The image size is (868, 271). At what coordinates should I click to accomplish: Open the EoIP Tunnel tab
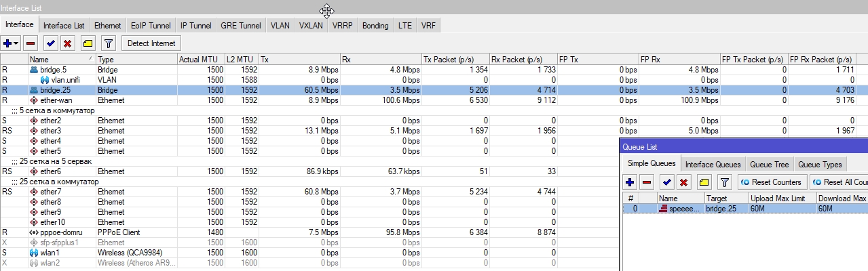[151, 26]
